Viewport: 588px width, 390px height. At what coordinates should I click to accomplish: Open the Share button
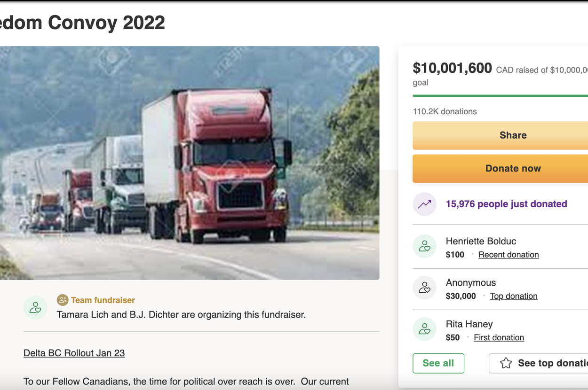501,135
